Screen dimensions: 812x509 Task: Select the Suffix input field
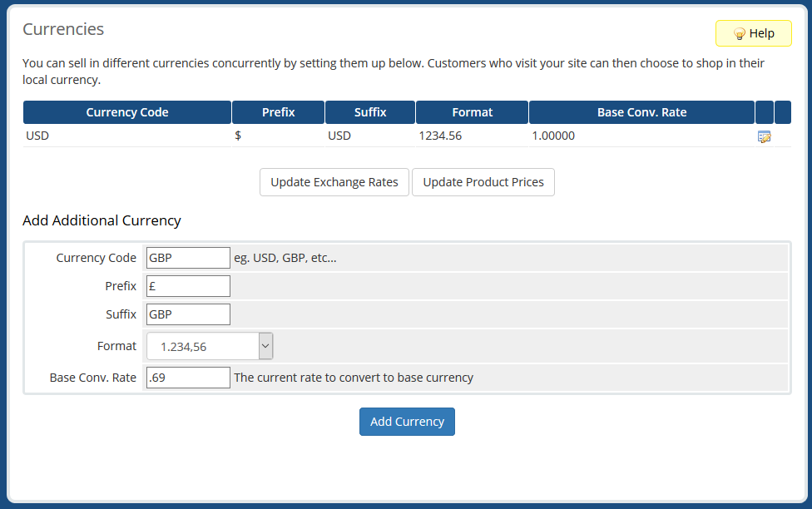coord(188,314)
